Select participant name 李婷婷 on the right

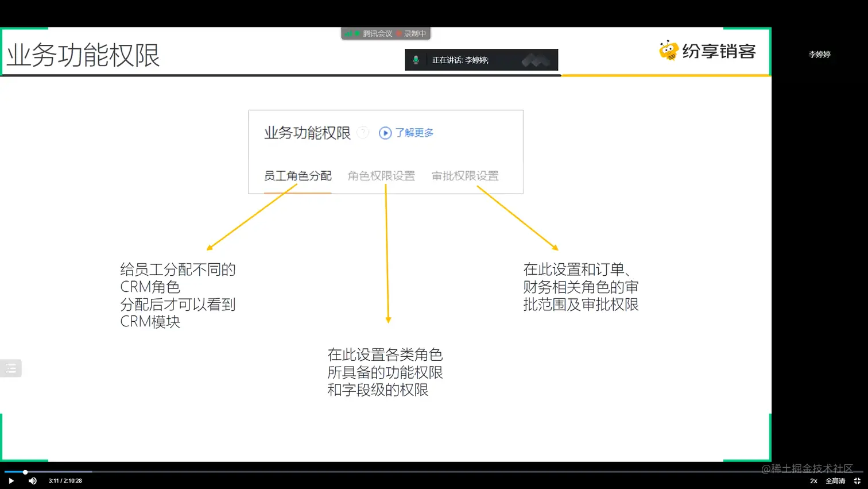[x=819, y=55]
